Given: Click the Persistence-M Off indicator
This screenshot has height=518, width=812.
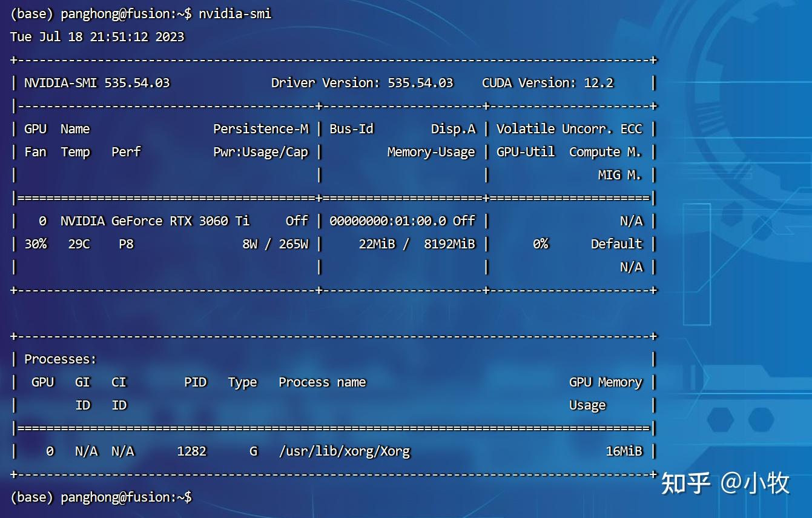Looking at the screenshot, I should (x=296, y=221).
